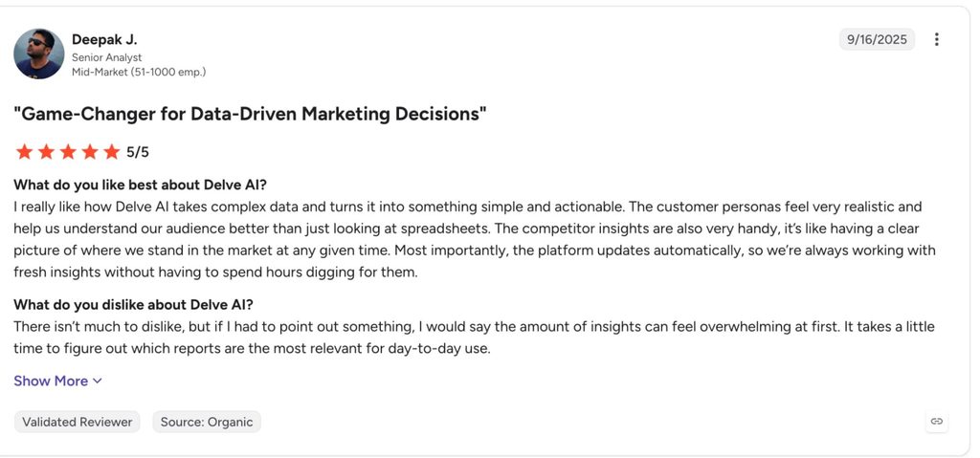This screenshot has height=458, width=980.
Task: Copy the review link via chain icon
Action: point(936,421)
